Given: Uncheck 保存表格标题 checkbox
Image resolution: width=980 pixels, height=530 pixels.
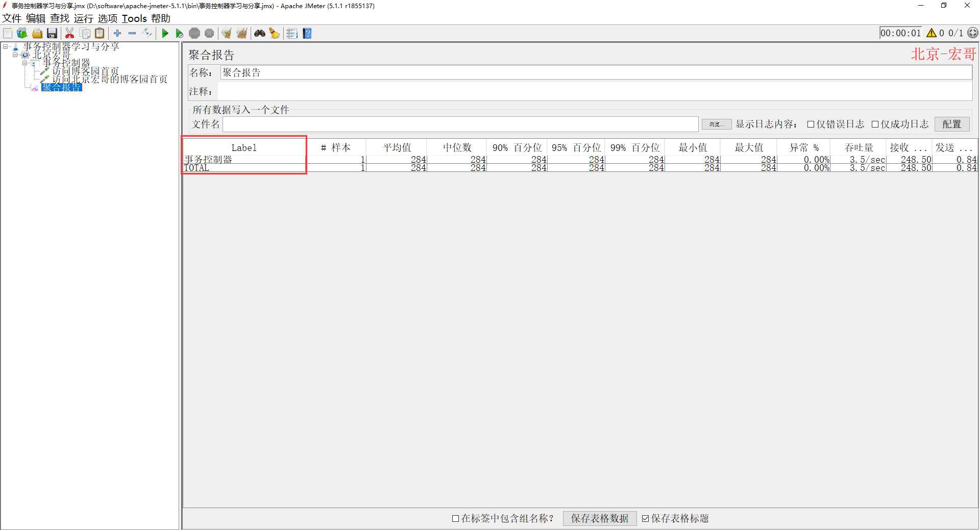Looking at the screenshot, I should [645, 518].
